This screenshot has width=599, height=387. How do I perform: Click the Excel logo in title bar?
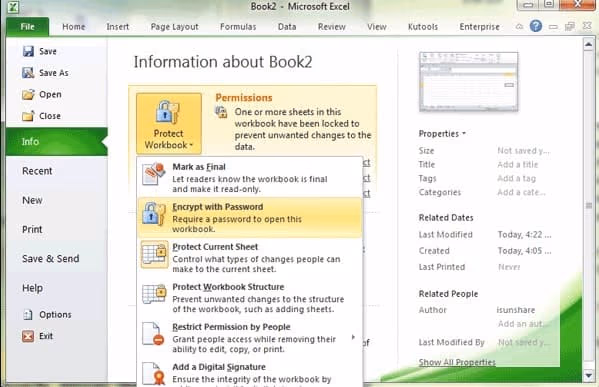[x=13, y=7]
